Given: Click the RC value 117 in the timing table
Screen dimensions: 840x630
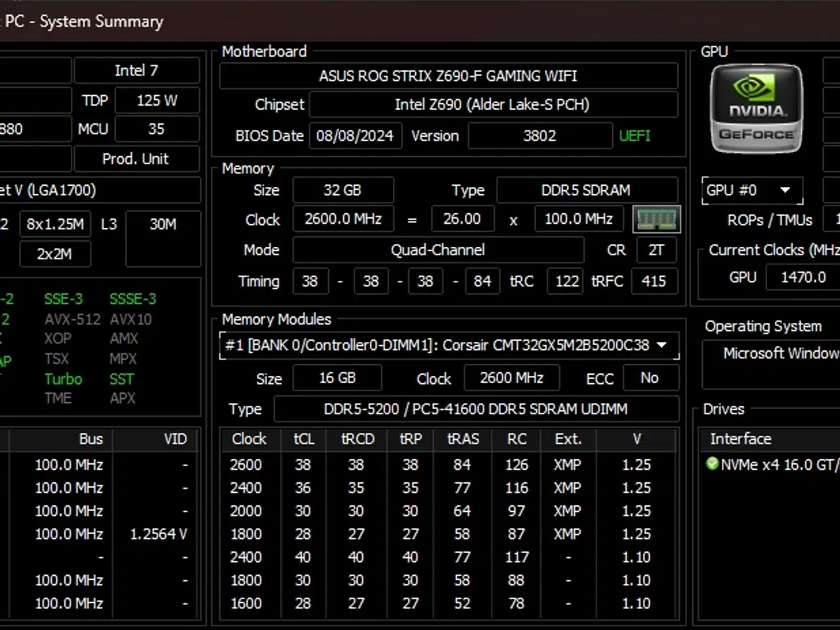Looking at the screenshot, I should [x=516, y=557].
